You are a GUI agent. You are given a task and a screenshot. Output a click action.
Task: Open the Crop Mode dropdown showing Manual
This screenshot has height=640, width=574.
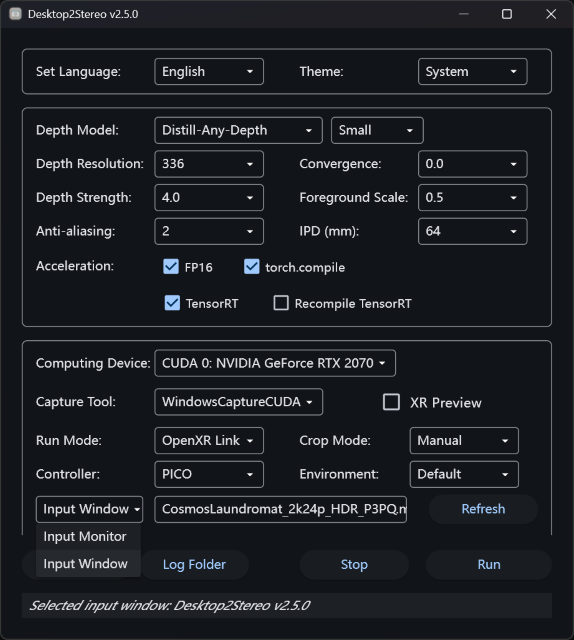click(x=464, y=440)
